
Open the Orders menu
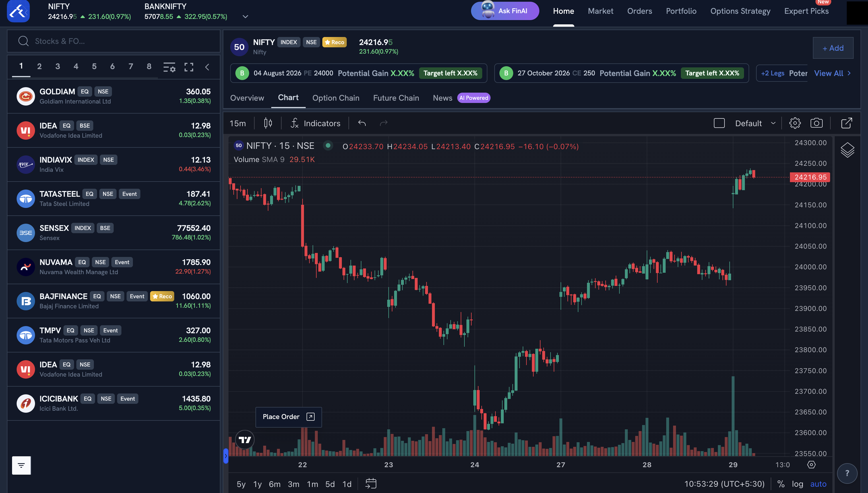[x=639, y=11]
